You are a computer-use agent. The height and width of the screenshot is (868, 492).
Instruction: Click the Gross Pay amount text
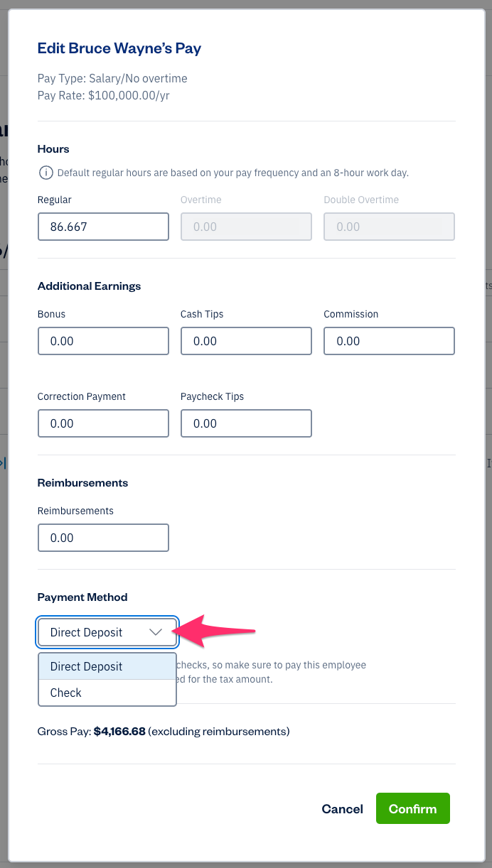pos(119,731)
